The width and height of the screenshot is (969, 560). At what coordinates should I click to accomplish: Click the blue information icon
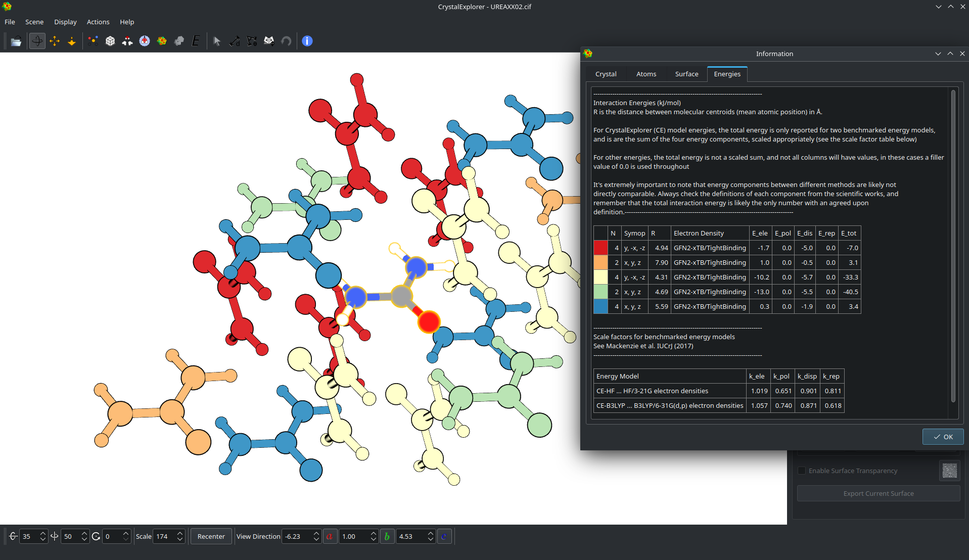[307, 41]
